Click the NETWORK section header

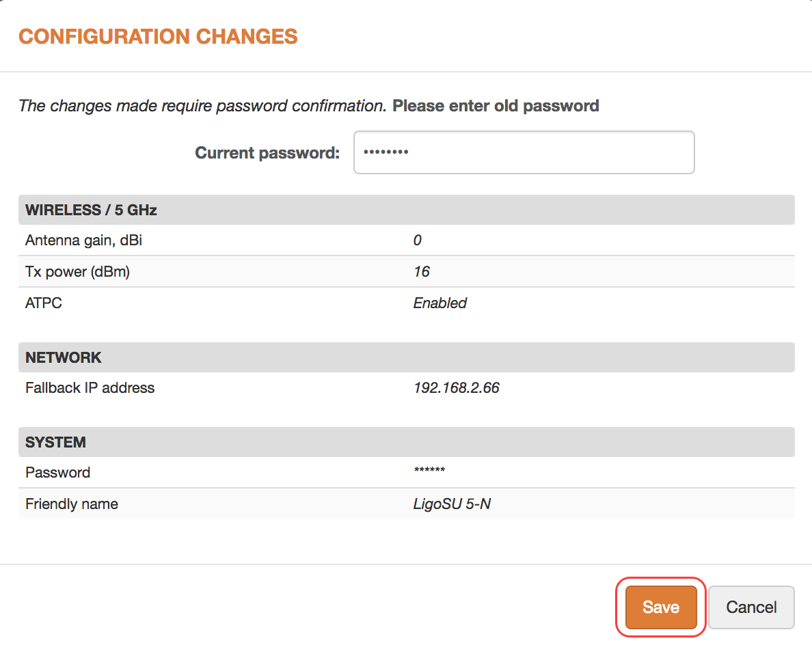(63, 357)
